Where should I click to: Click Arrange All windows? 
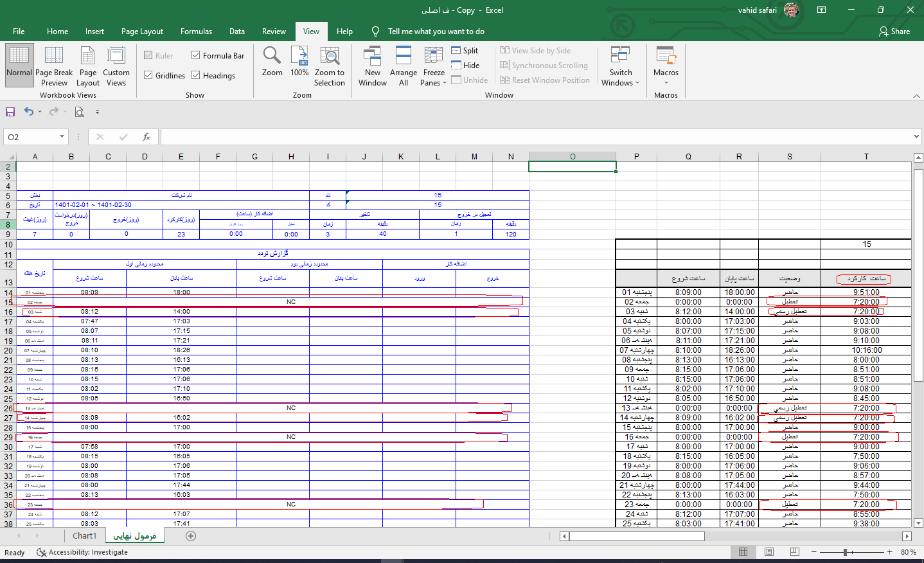click(x=404, y=65)
